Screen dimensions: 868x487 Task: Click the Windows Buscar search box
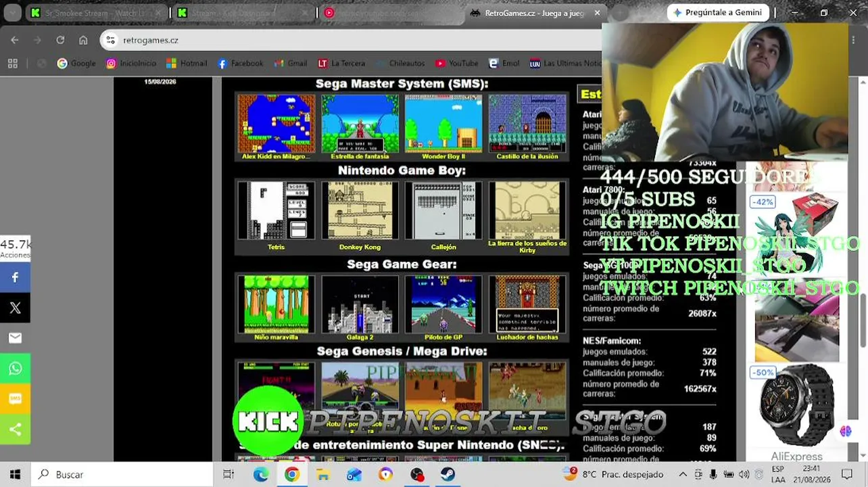click(x=121, y=474)
